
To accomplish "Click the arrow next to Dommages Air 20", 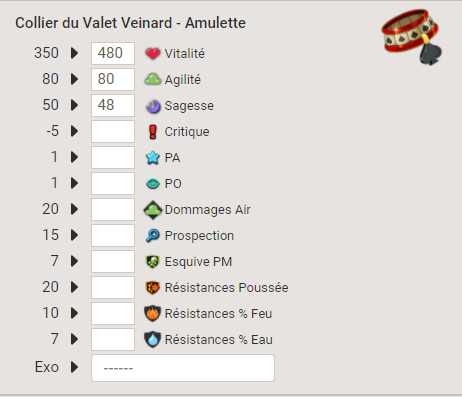I will click(75, 209).
